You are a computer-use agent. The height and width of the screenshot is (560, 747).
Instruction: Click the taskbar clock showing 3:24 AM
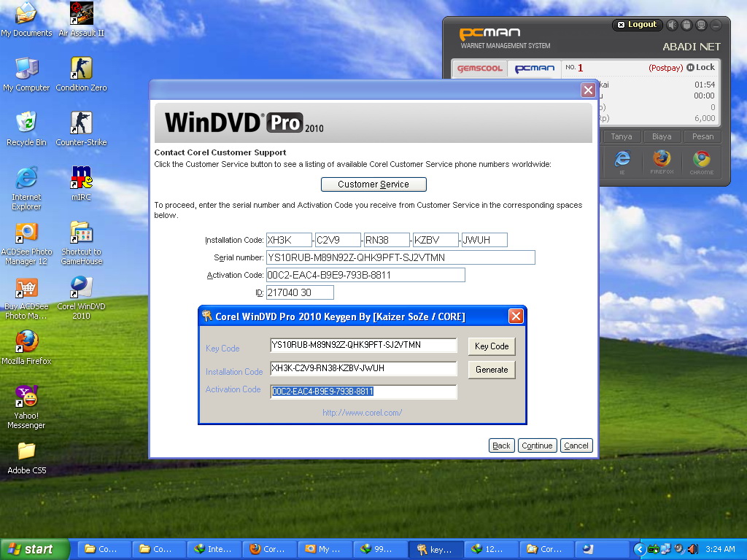720,549
